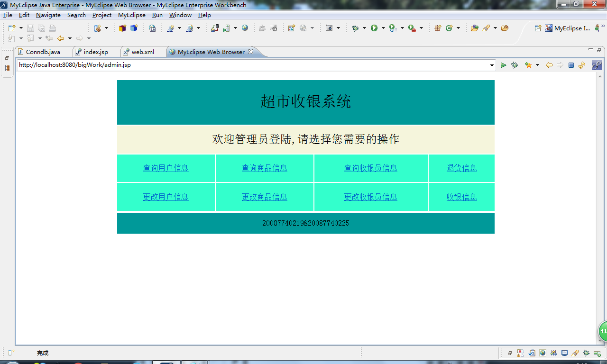Open the 查询商品信息 link
Viewport: 607px width, 364px height.
click(265, 168)
